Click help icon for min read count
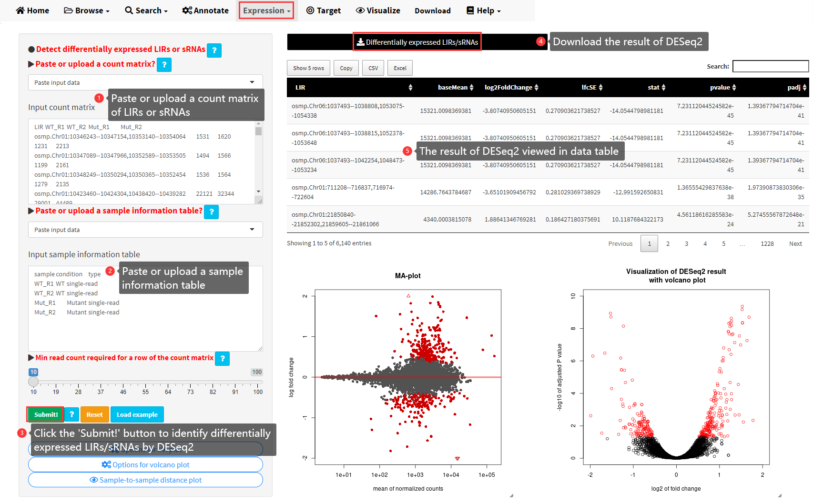The height and width of the screenshot is (504, 813). (222, 358)
